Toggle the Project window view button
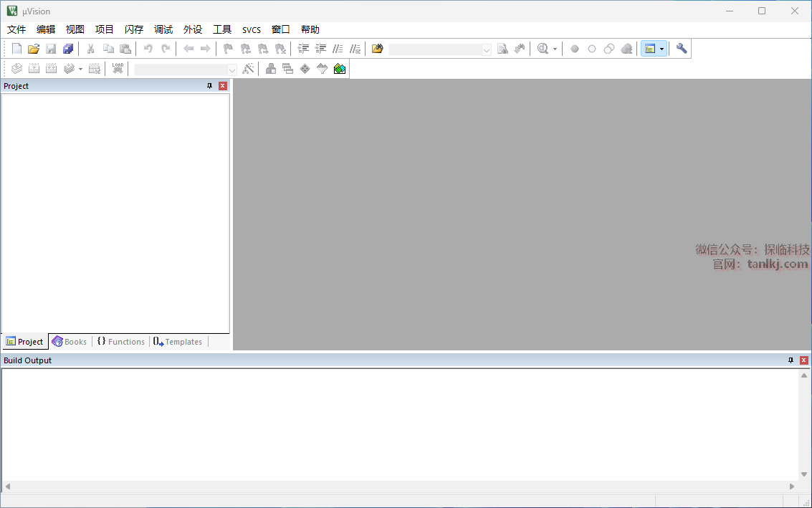812x508 pixels. [649, 49]
